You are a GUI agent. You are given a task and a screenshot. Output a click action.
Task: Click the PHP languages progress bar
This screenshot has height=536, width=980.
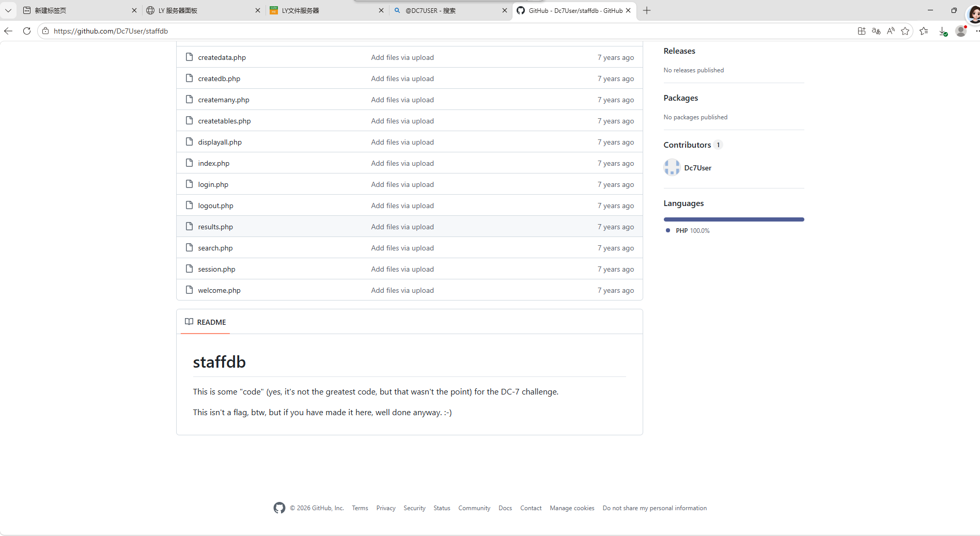pyautogui.click(x=734, y=219)
